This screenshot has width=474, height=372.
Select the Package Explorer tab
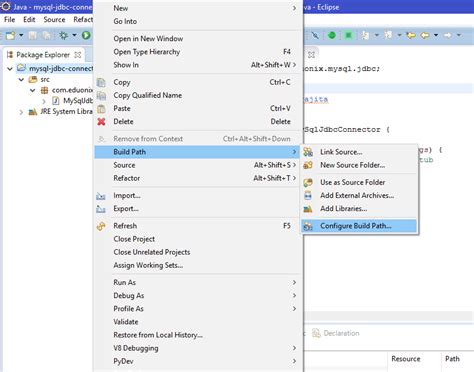(x=43, y=55)
